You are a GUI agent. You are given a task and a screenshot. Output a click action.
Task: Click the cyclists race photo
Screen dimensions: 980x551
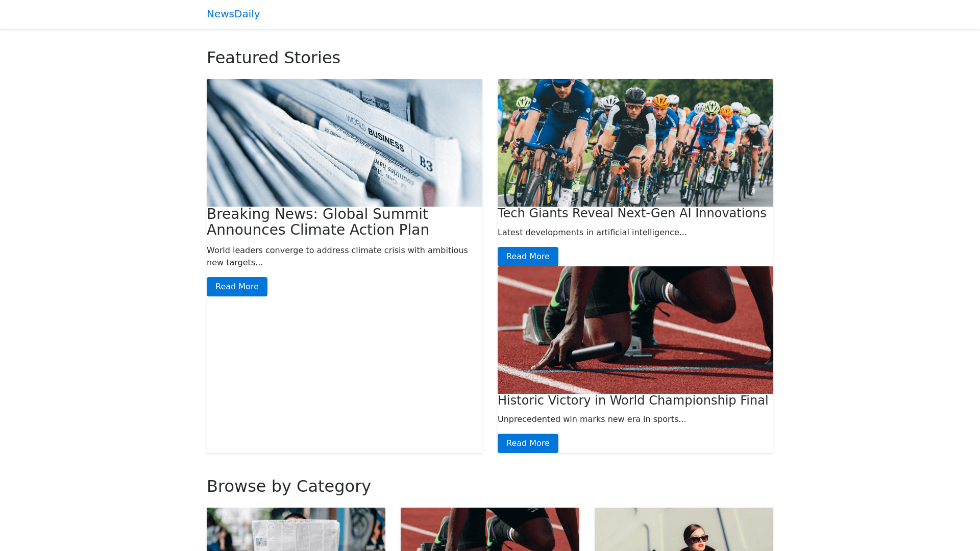635,143
